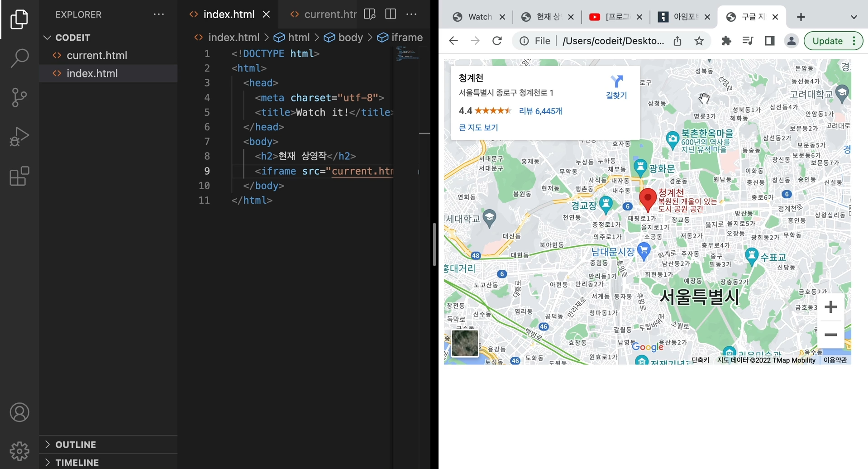Viewport: 868px width, 469px height.
Task: Open the Manage gear menu
Action: (19, 451)
